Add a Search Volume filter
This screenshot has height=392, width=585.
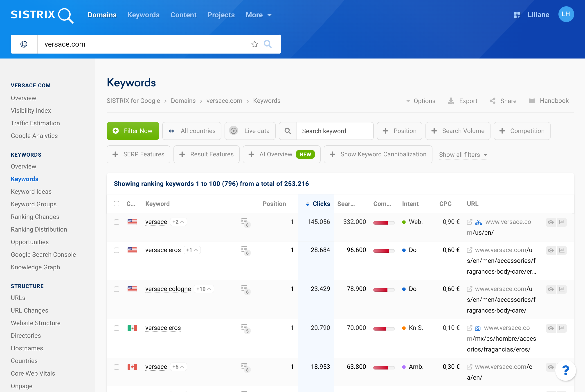pos(458,131)
